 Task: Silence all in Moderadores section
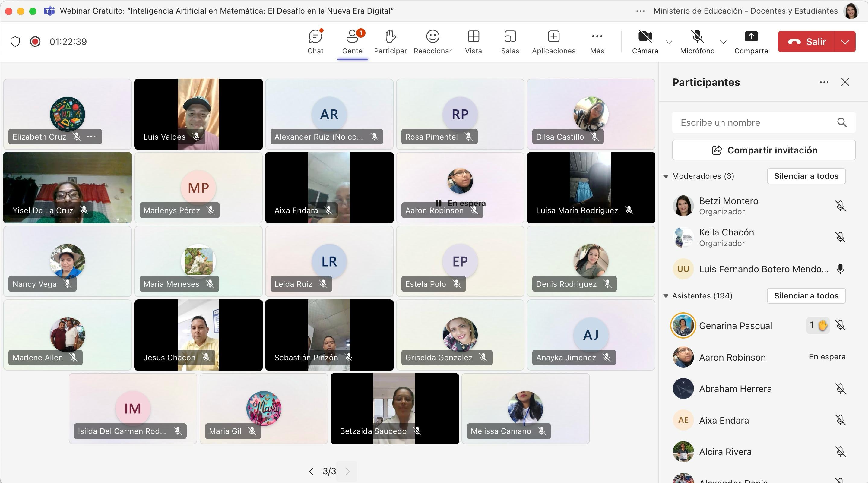[806, 176]
